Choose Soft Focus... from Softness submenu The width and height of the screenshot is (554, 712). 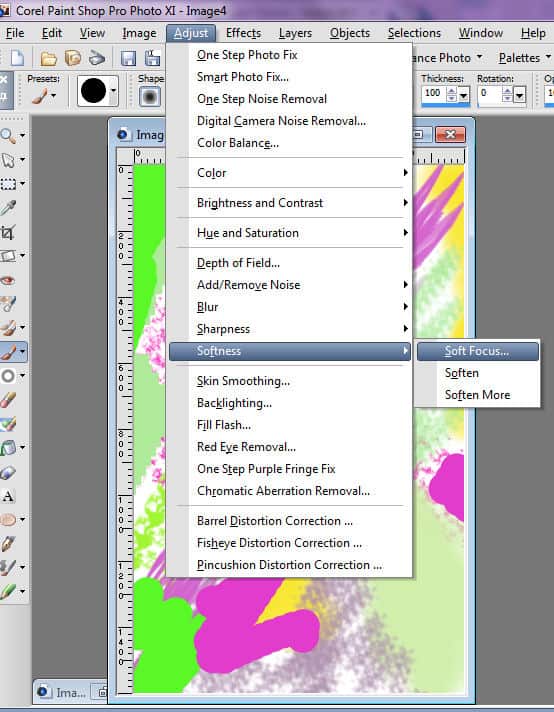(x=478, y=351)
